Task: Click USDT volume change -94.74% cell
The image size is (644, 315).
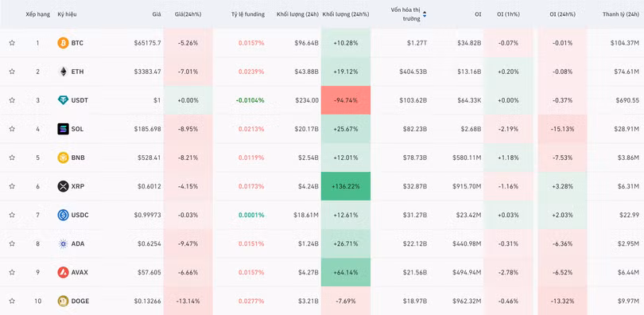Action: (346, 100)
